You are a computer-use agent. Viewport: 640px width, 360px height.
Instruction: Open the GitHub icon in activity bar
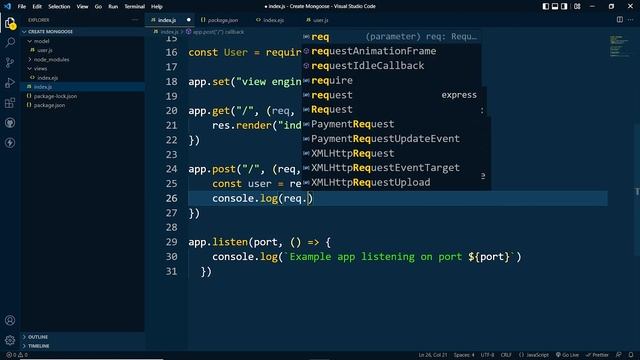[x=10, y=122]
